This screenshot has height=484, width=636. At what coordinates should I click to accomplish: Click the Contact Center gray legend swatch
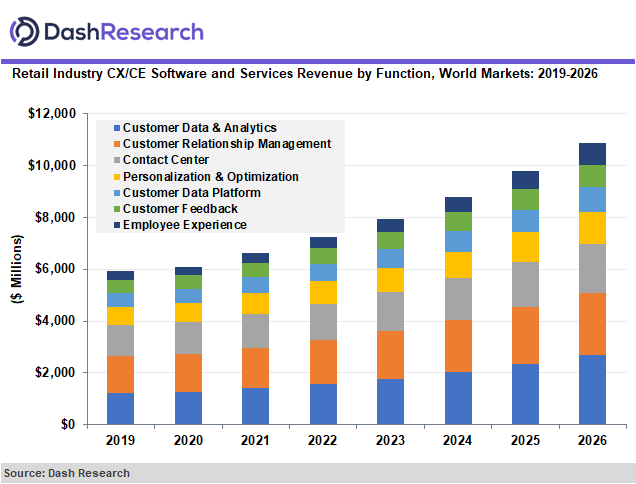[117, 161]
